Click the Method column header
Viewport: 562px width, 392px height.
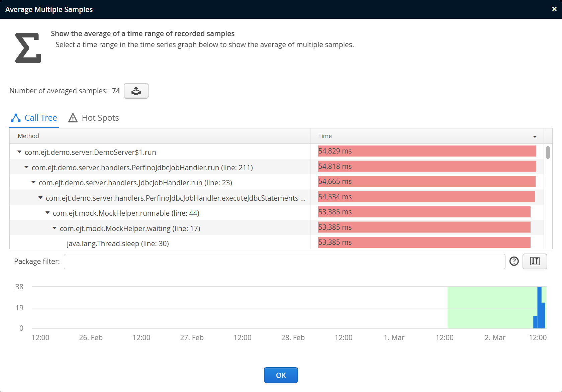tap(28, 136)
